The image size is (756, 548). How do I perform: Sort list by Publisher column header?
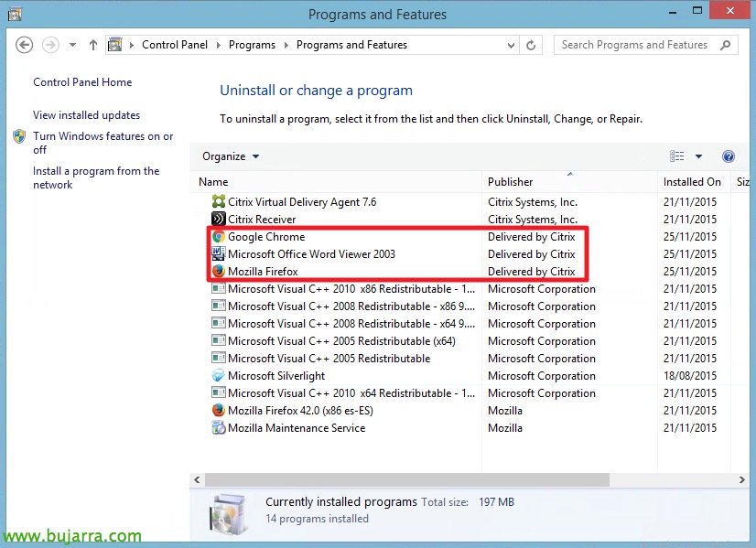pyautogui.click(x=569, y=182)
